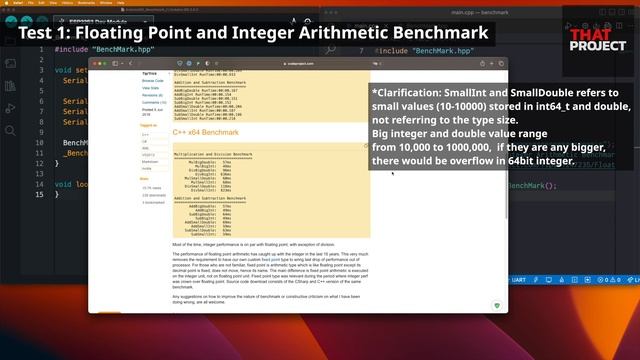
Task: Click the C++ x64 Benchmark heading
Action: [x=205, y=132]
